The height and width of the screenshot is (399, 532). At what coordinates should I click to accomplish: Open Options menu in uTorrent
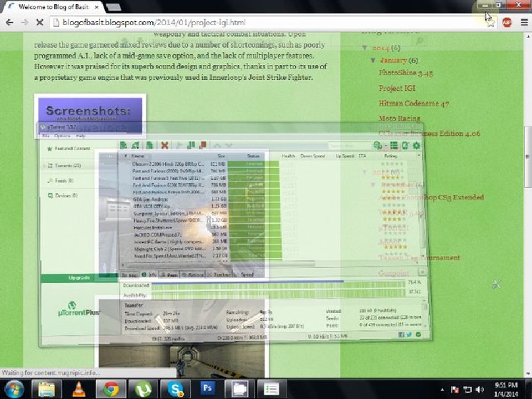click(x=63, y=136)
